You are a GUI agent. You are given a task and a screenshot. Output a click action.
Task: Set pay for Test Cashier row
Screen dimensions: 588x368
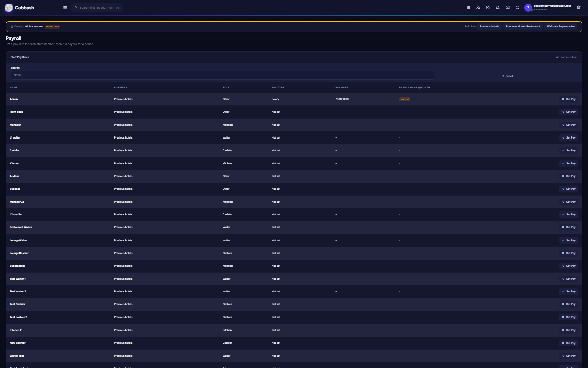[568, 304]
